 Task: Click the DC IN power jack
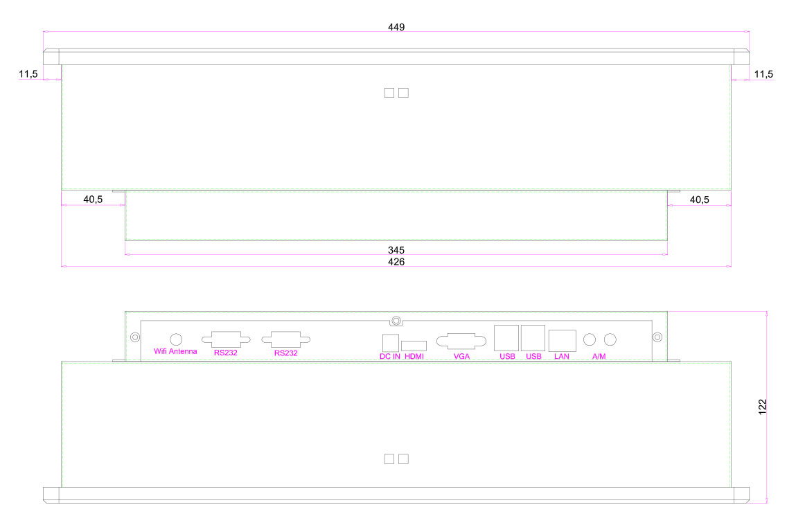point(391,342)
